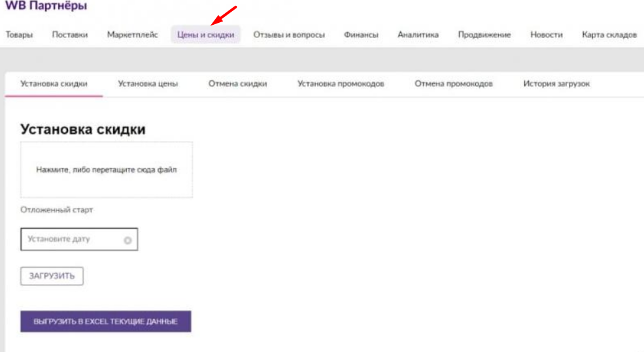Open the Аналитика section
Image resolution: width=644 pixels, height=352 pixels.
coord(418,35)
